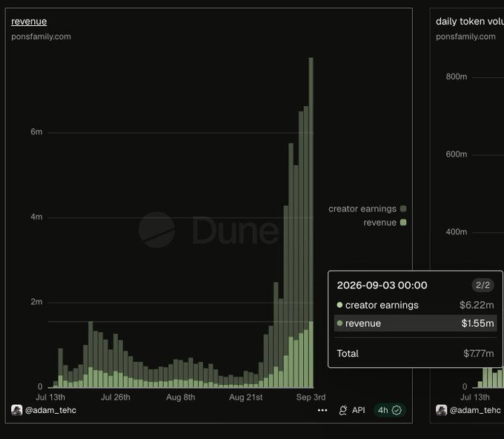Viewport: 504px width, 439px height.
Task: Click the Sep 3rd tallest bar
Action: pos(311,222)
